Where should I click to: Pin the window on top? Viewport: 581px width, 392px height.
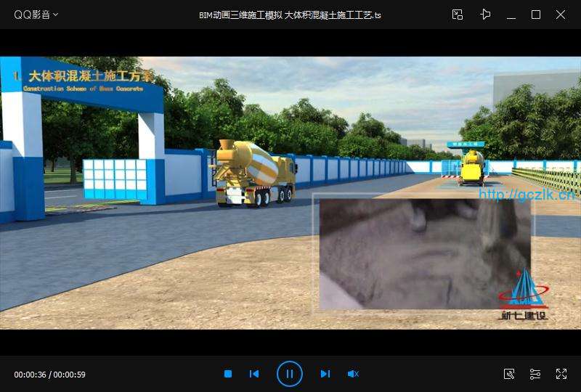485,15
